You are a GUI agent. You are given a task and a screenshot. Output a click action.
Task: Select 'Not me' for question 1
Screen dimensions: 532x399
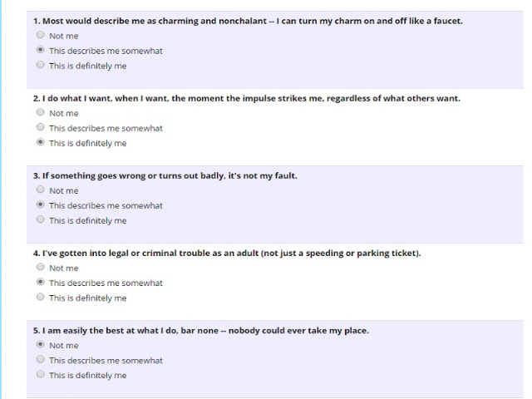click(41, 35)
